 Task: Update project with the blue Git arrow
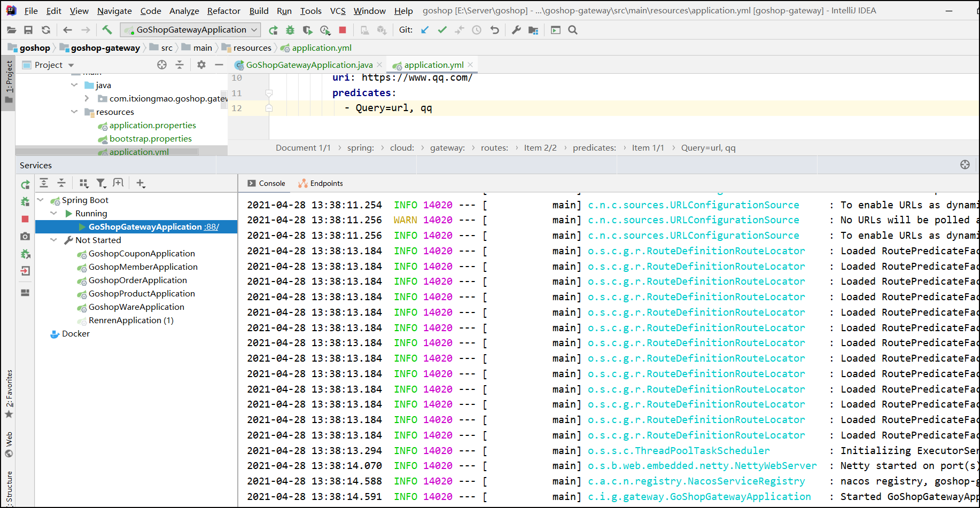(x=425, y=30)
